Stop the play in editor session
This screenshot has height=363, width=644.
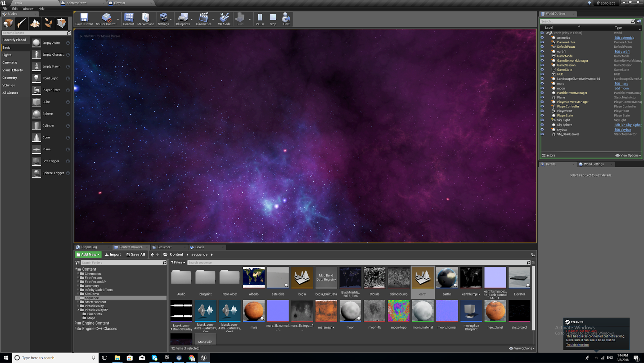click(273, 19)
